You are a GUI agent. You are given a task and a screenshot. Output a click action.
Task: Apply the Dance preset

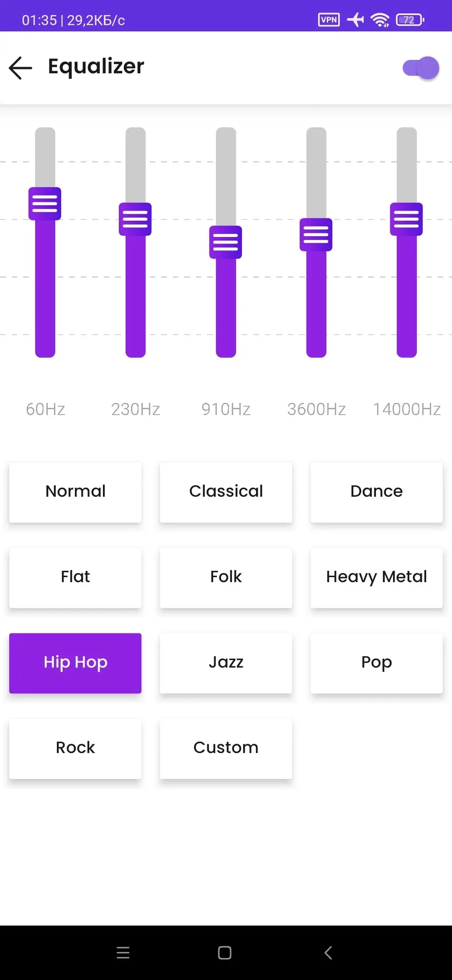click(x=376, y=492)
